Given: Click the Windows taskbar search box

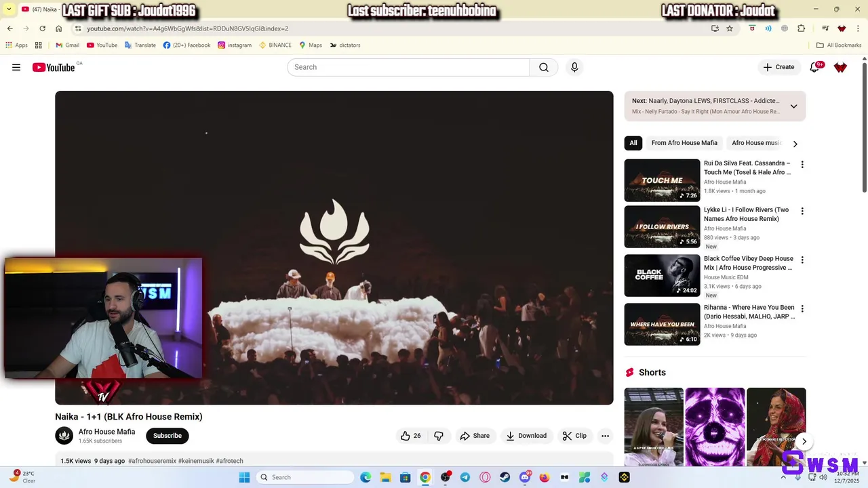Looking at the screenshot, I should [306, 477].
